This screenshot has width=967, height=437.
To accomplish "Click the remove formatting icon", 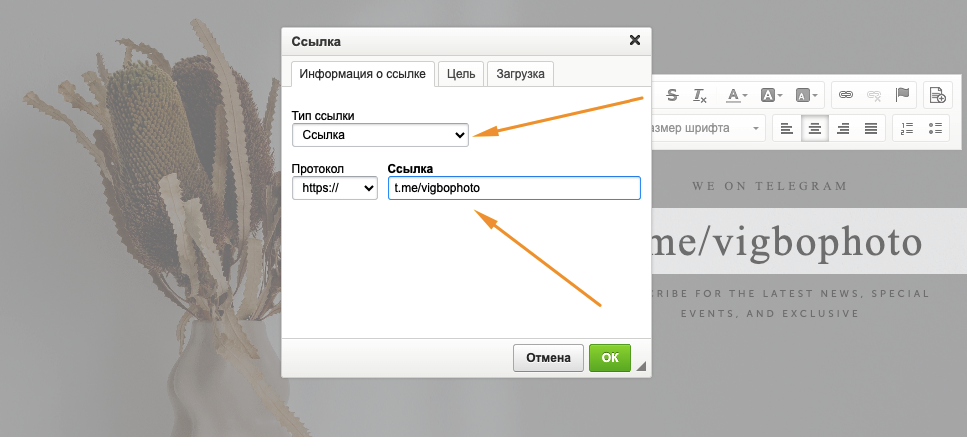I will [700, 95].
